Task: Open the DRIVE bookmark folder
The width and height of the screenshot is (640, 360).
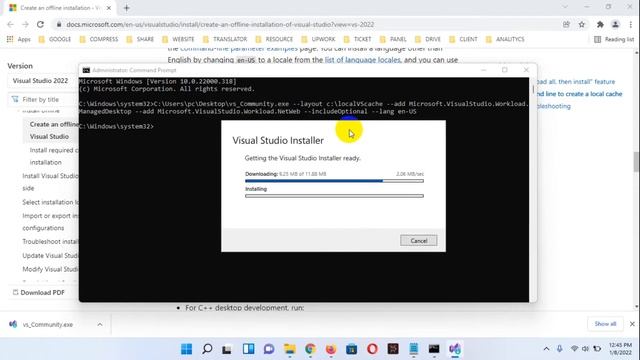Action: pyautogui.click(x=428, y=39)
